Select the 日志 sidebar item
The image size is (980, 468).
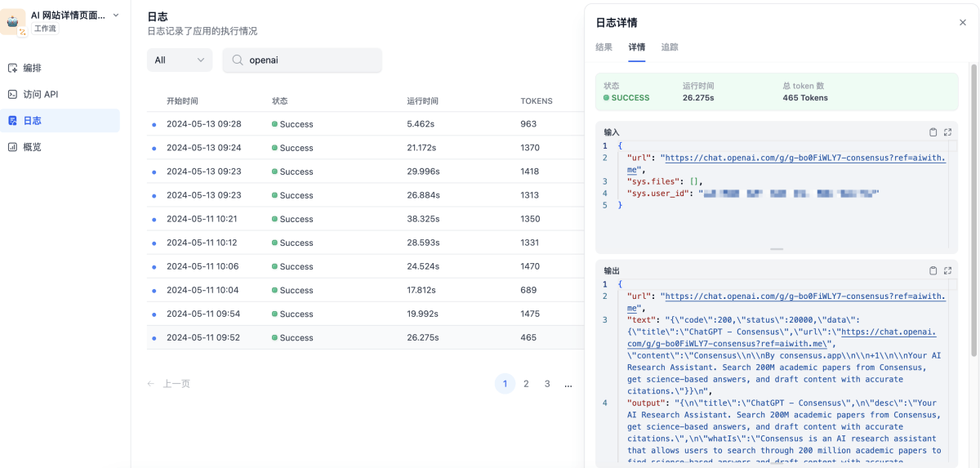[60, 120]
